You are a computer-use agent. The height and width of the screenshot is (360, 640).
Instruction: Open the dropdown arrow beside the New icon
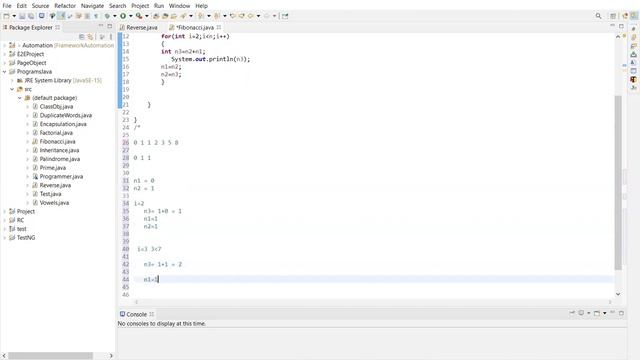14,16
